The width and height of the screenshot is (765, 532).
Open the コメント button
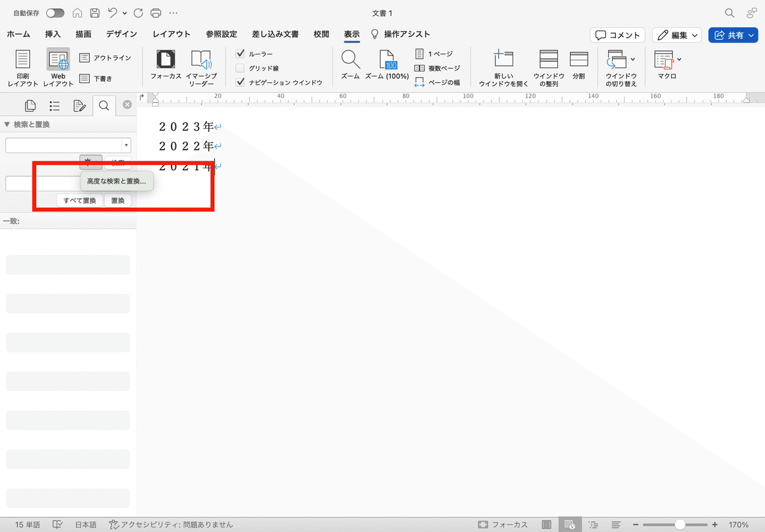coord(618,35)
